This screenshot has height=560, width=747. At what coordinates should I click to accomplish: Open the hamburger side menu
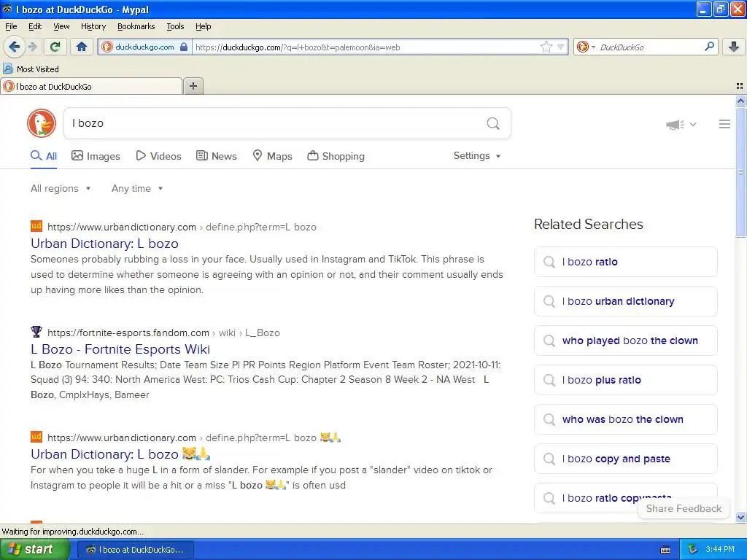click(x=724, y=124)
